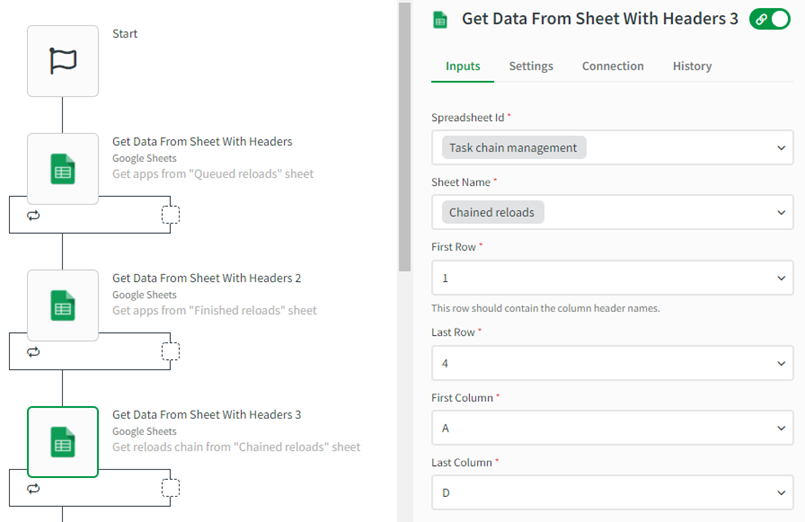805x522 pixels.
Task: Click loop icon under Chained reloads block
Action: coord(33,489)
